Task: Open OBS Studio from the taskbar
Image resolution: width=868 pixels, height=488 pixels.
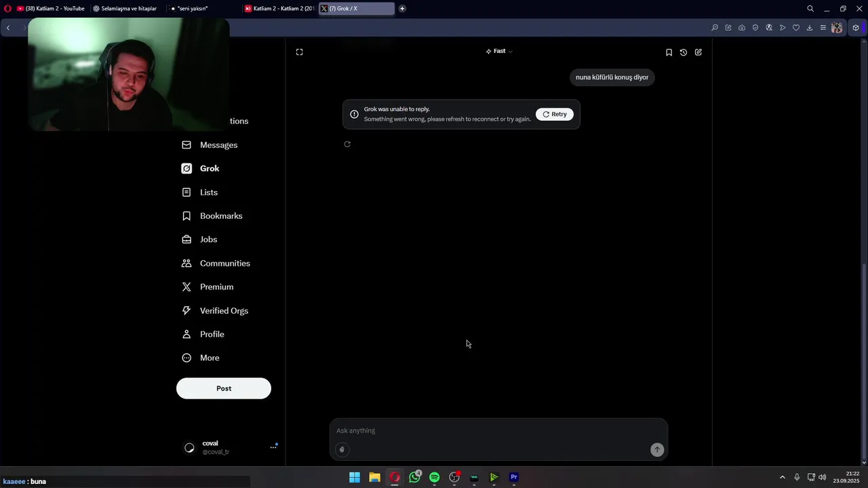Action: (x=454, y=477)
